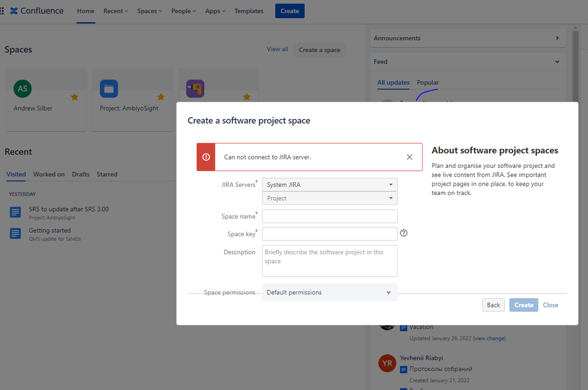Open the app switcher grid icon

[2, 11]
